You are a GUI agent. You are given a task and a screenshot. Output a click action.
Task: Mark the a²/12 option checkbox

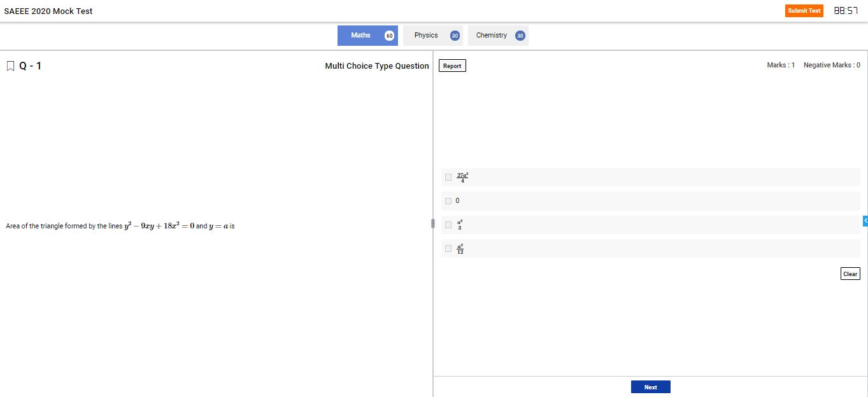pyautogui.click(x=448, y=248)
